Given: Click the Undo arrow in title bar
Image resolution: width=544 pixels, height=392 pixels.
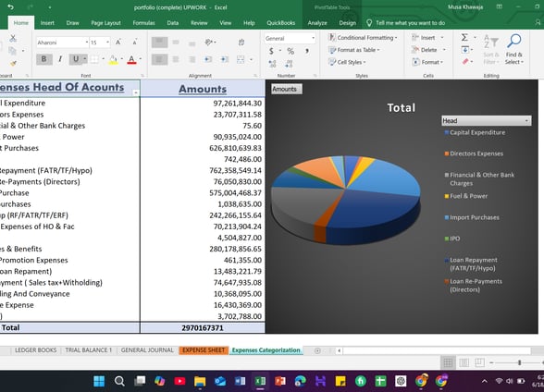Looking at the screenshot, I should (x=10, y=6).
